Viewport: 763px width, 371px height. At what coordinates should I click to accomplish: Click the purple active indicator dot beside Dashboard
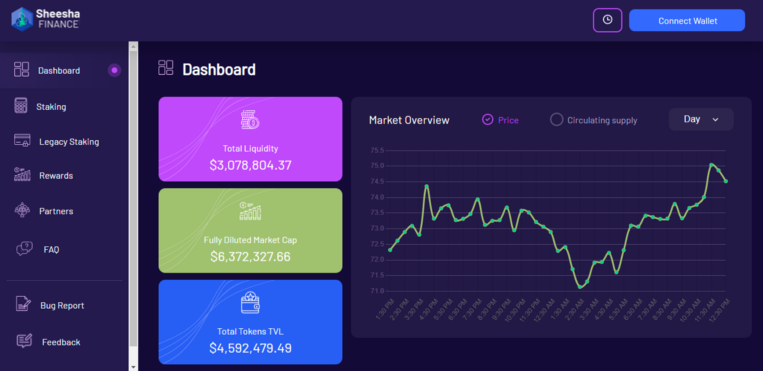114,71
